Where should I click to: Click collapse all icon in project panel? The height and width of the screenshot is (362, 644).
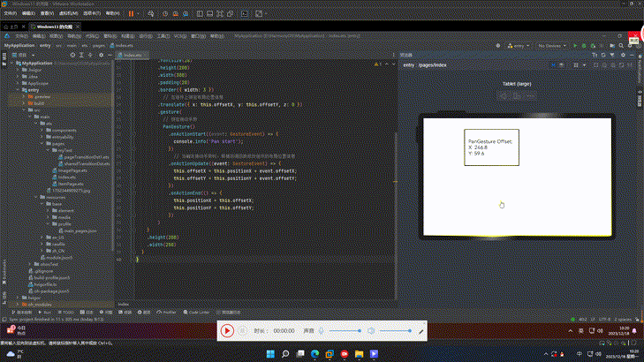(90, 55)
